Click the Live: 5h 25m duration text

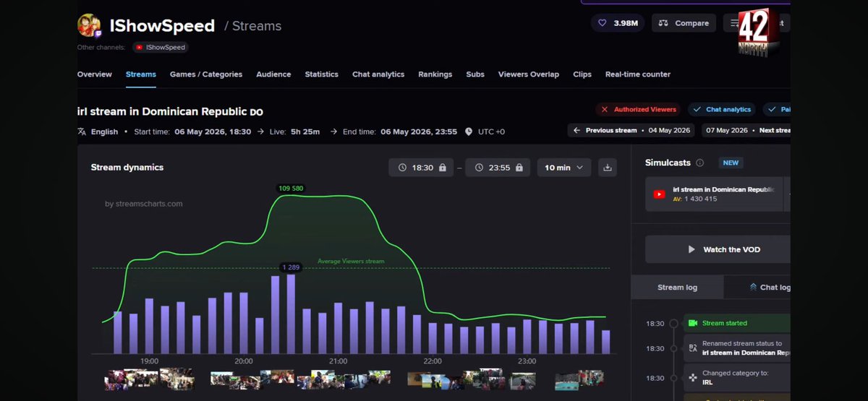(294, 132)
